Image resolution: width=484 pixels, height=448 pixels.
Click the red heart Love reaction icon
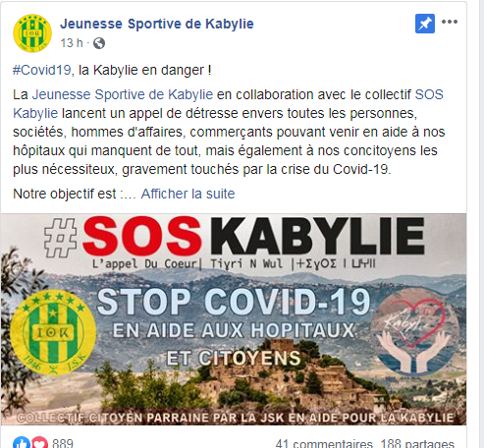(39, 443)
